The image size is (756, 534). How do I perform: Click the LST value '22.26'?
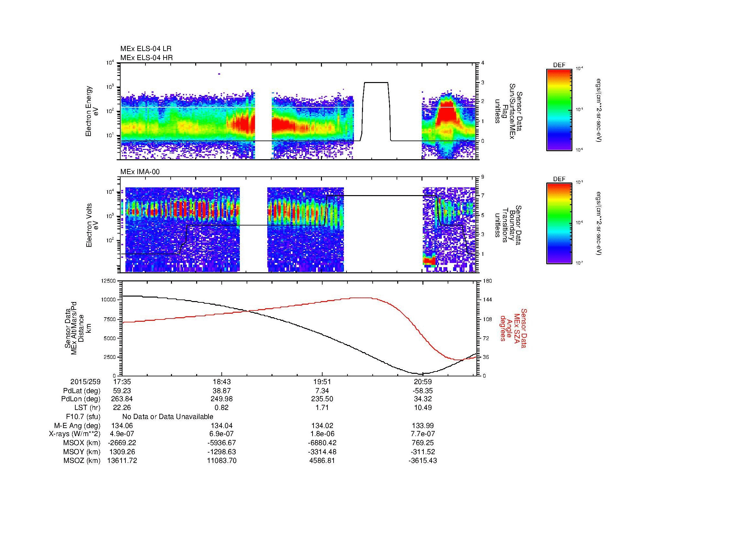[122, 408]
